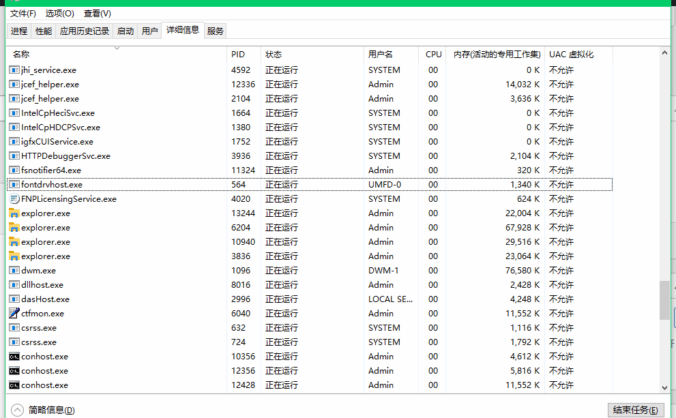Sort by the 名称 column header
The width and height of the screenshot is (676, 418).
click(x=117, y=54)
